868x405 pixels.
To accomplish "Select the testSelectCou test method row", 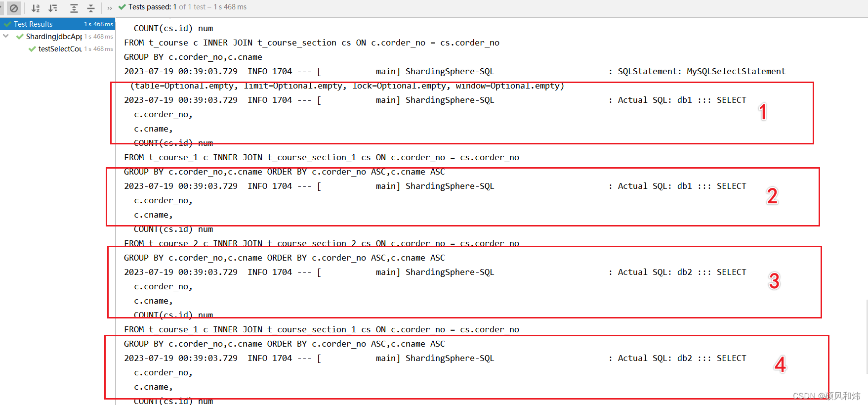I will (58, 49).
